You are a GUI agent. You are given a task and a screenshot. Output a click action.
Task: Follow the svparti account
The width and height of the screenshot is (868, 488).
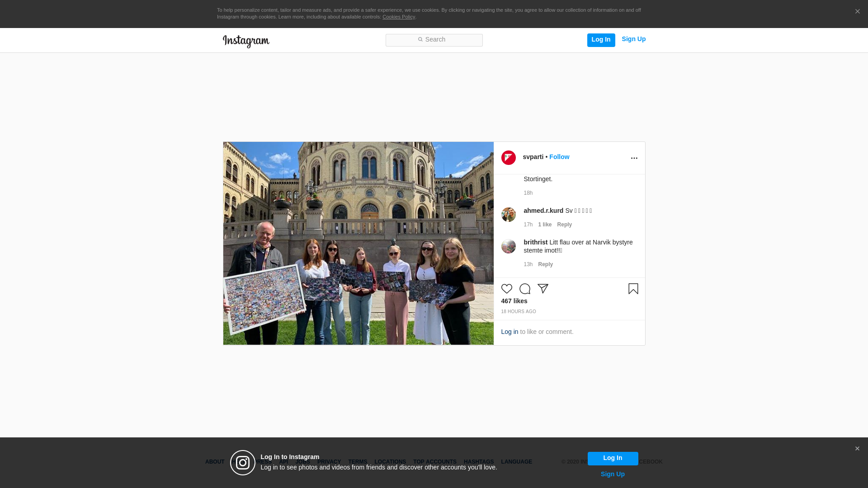point(559,157)
